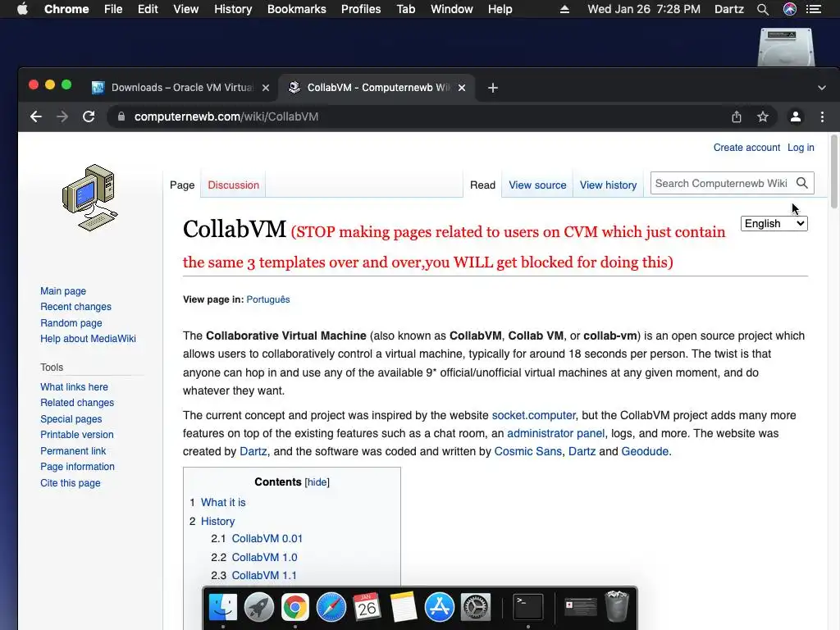Open the Cosmic Sans user link

click(x=527, y=452)
